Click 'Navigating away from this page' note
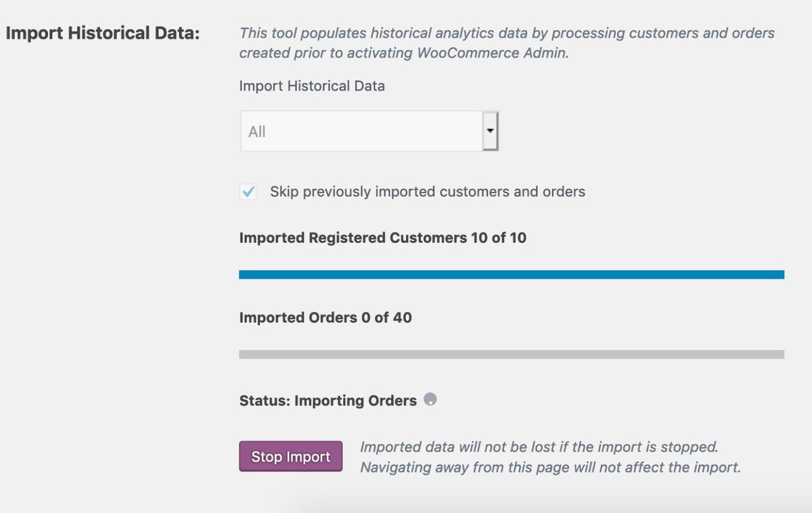 click(549, 468)
